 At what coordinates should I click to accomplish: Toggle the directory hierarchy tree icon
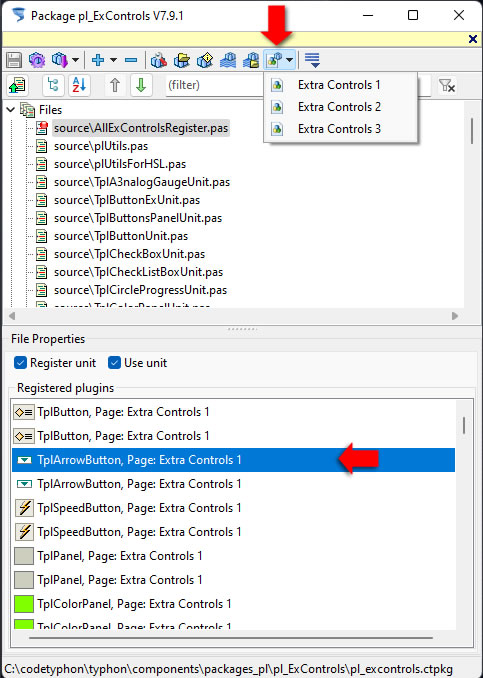click(53, 85)
